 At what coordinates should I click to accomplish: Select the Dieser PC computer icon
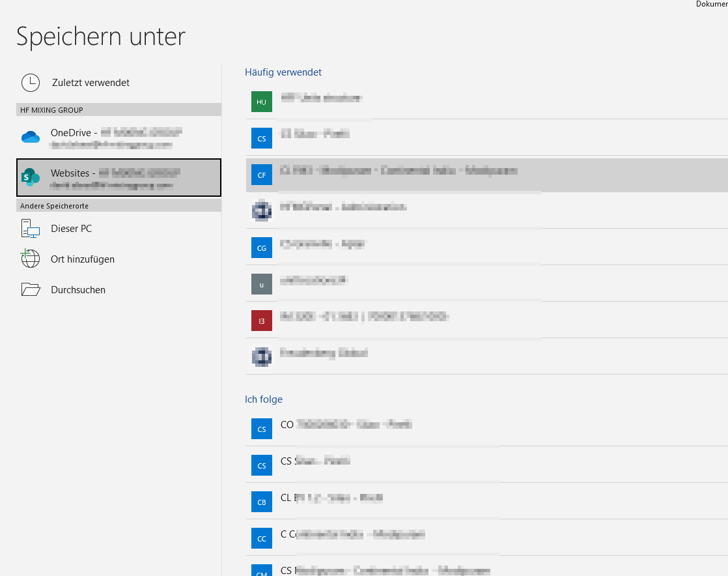pyautogui.click(x=30, y=228)
